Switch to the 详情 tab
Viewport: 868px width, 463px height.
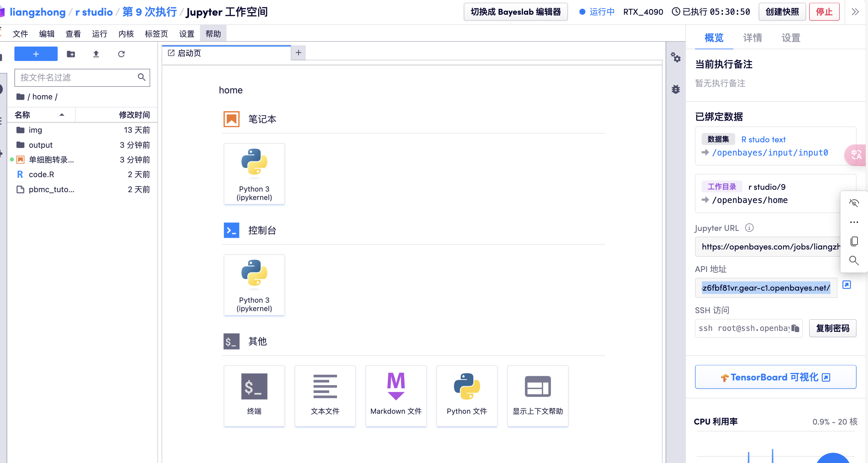[752, 38]
